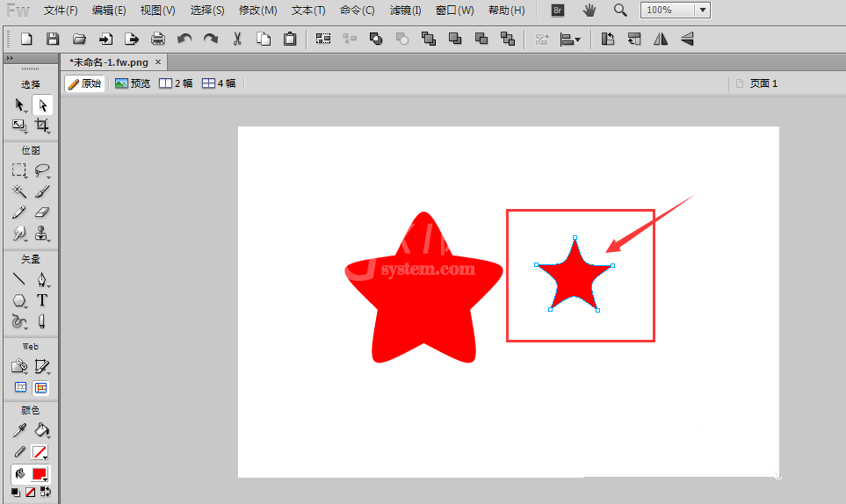Viewport: 846px width, 504px height.
Task: Select the Eraser tool
Action: (x=42, y=212)
